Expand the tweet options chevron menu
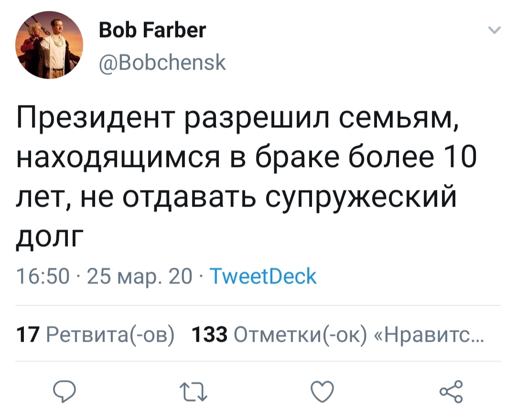Viewport: 516px width, 420px height. coord(495,31)
